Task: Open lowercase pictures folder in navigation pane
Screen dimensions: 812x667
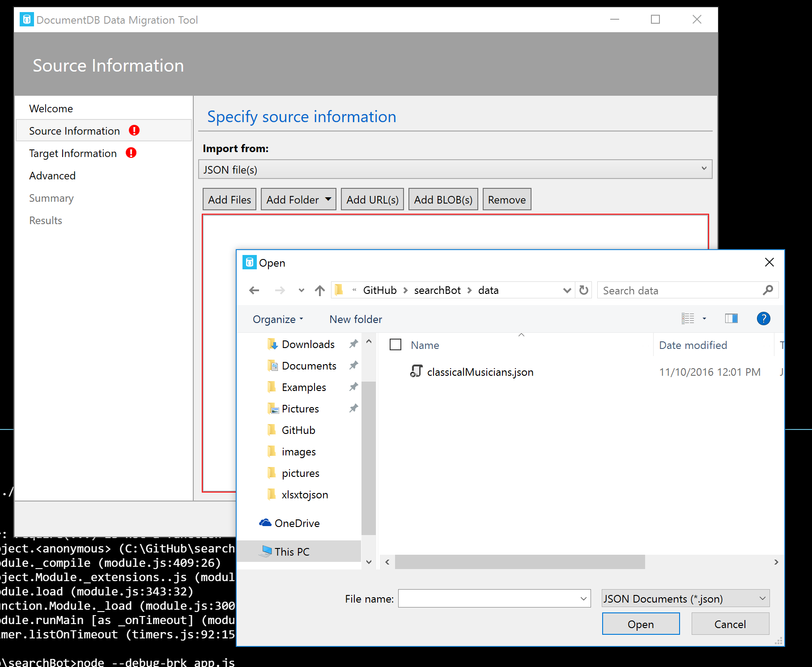Action: point(300,473)
